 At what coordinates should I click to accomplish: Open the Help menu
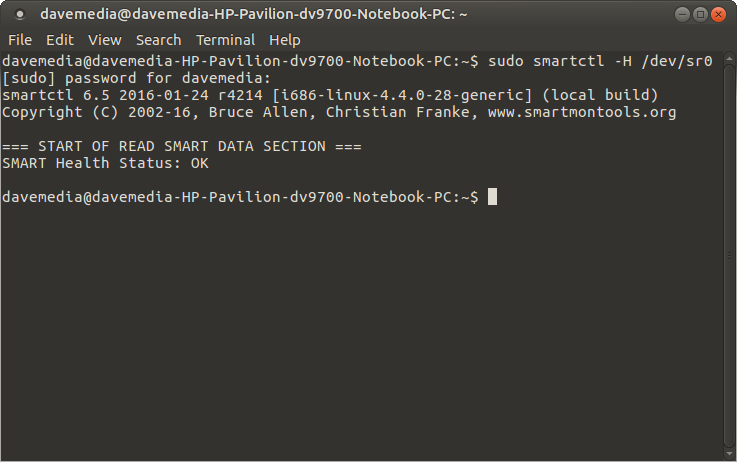coord(285,40)
